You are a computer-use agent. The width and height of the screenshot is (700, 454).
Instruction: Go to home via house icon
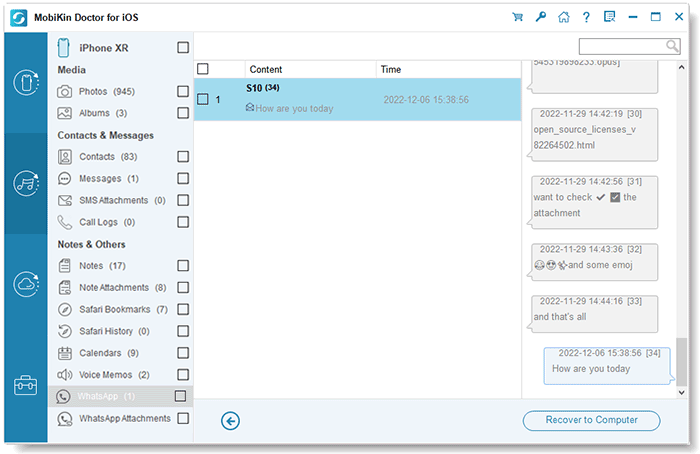pos(564,17)
